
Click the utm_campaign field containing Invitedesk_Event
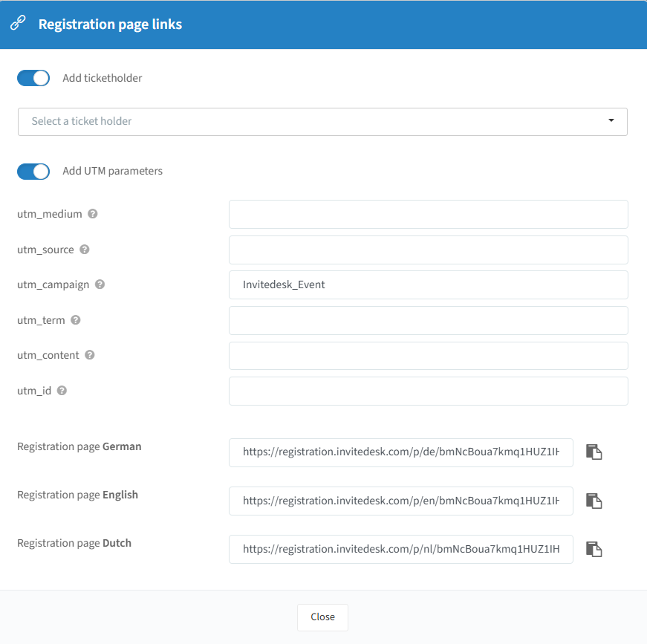[x=429, y=284]
